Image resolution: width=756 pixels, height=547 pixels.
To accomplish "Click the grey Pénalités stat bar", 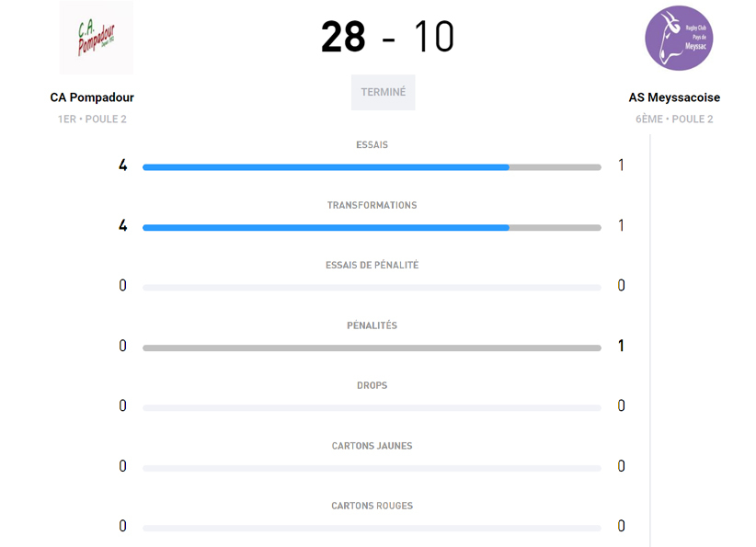I will coord(372,348).
